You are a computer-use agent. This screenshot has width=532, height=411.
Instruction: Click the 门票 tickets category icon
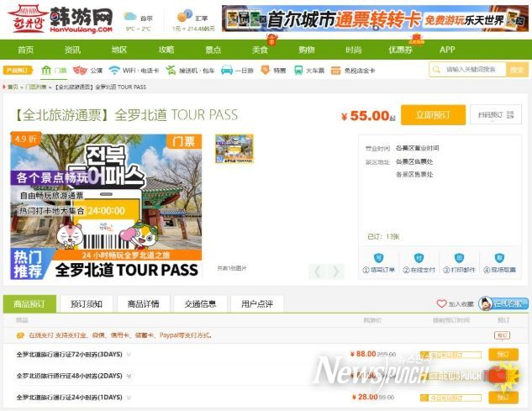46,71
